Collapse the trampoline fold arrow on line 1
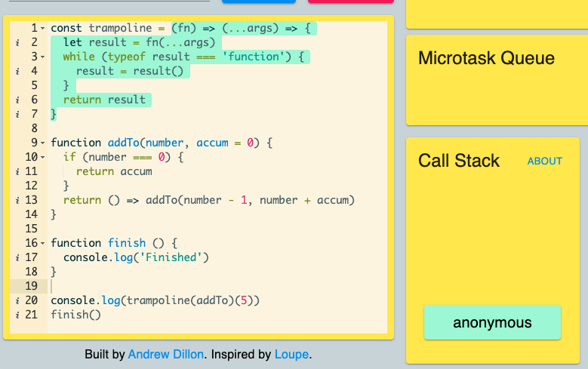 coord(43,28)
